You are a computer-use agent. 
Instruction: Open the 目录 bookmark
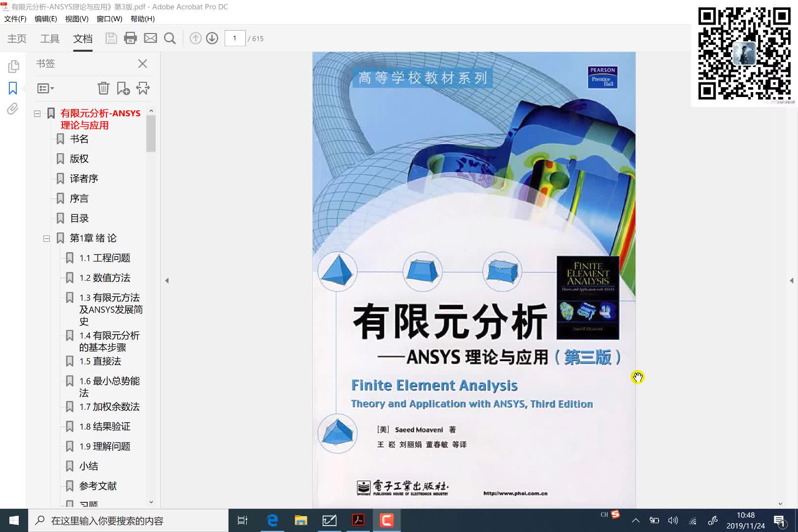tap(79, 218)
